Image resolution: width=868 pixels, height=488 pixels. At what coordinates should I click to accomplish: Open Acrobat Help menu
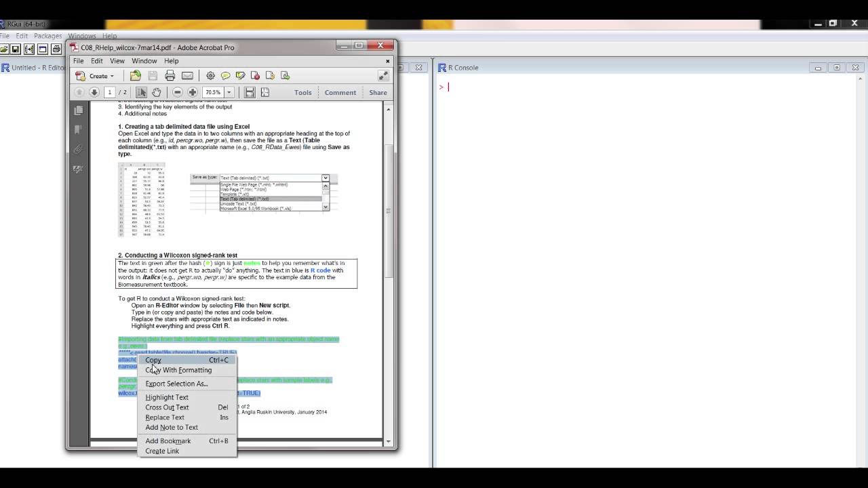171,61
